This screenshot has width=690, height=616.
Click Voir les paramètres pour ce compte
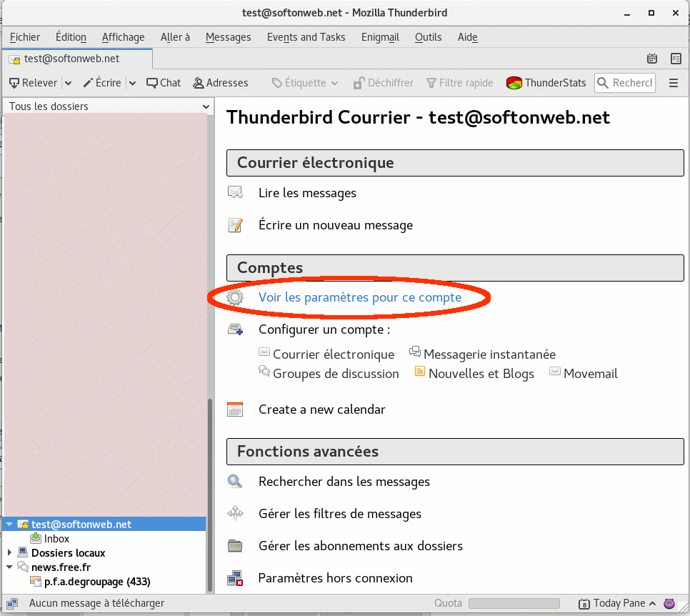[359, 297]
